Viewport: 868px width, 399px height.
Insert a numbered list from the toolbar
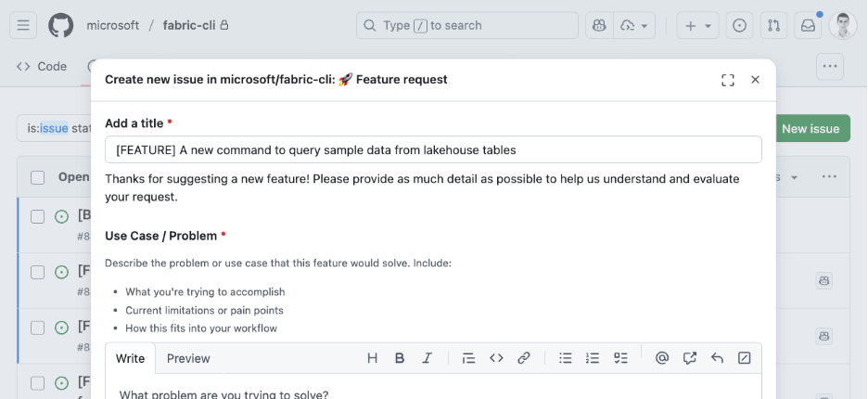[x=593, y=358]
